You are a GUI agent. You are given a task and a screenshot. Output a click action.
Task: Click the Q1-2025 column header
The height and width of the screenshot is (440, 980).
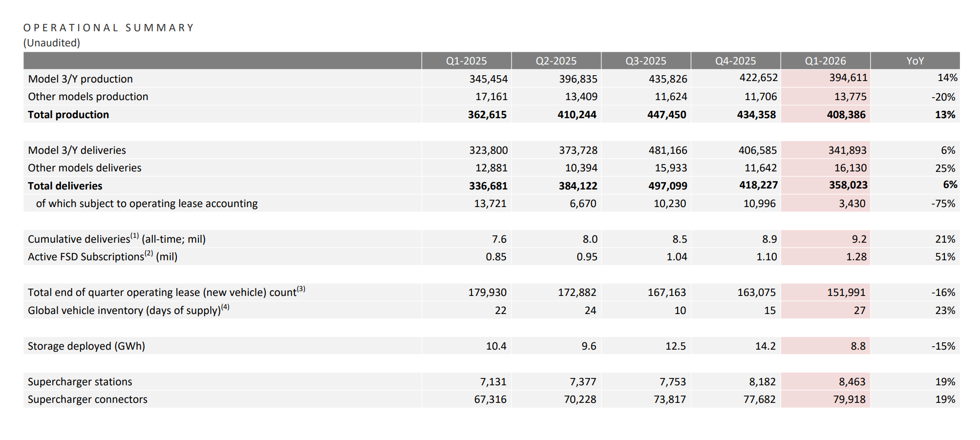click(466, 61)
